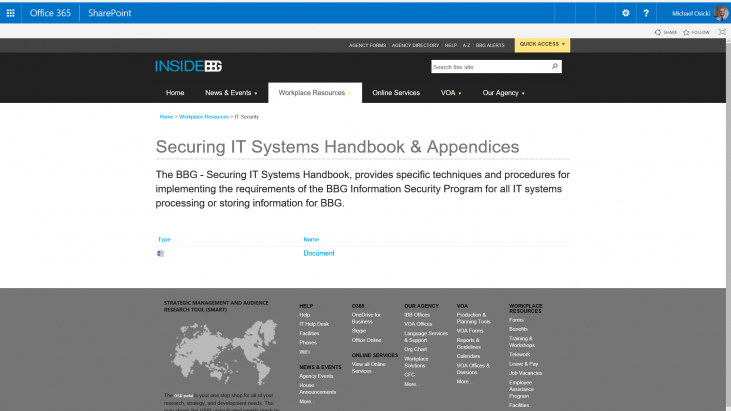
Task: Open the Office 365 app launcher grid
Action: pyautogui.click(x=12, y=12)
